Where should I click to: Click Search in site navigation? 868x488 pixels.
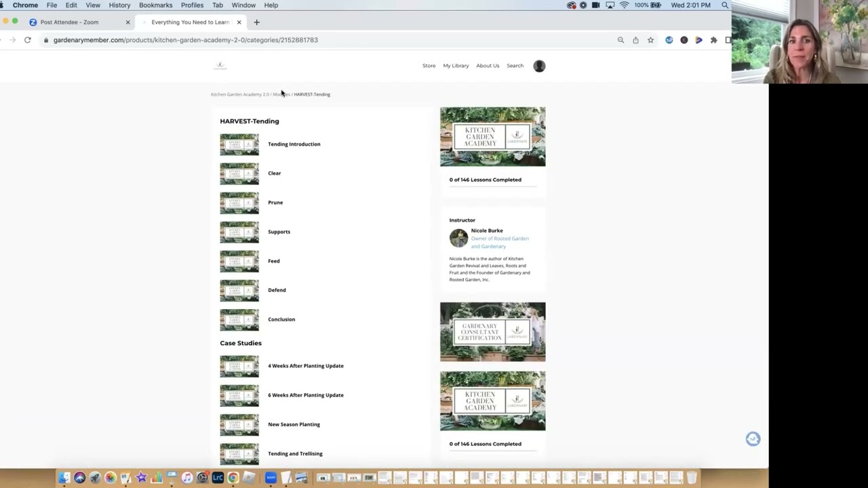tap(515, 66)
